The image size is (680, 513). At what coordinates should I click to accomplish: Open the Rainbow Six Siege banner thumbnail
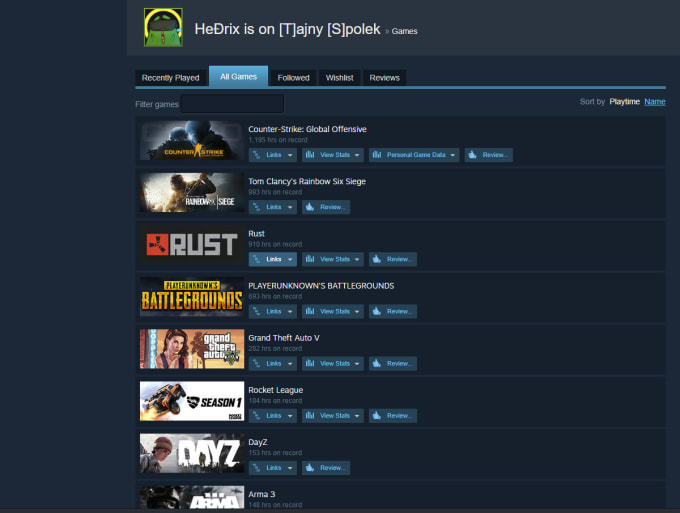click(192, 193)
